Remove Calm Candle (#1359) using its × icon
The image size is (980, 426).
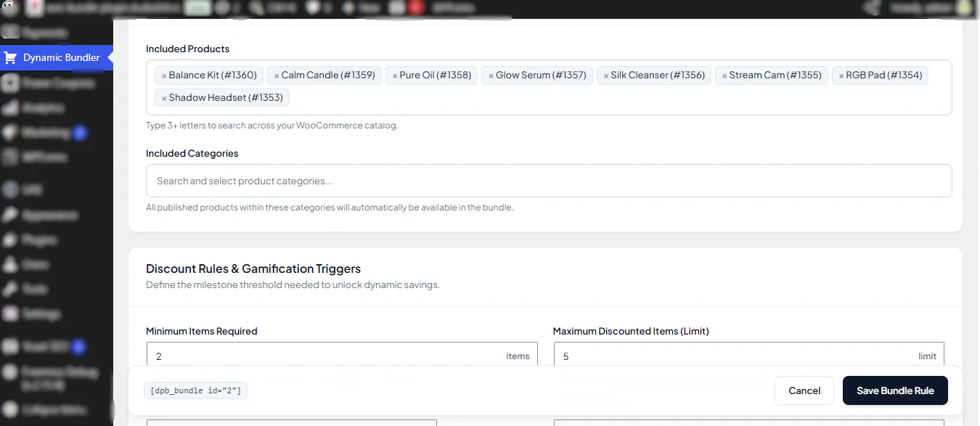click(277, 75)
